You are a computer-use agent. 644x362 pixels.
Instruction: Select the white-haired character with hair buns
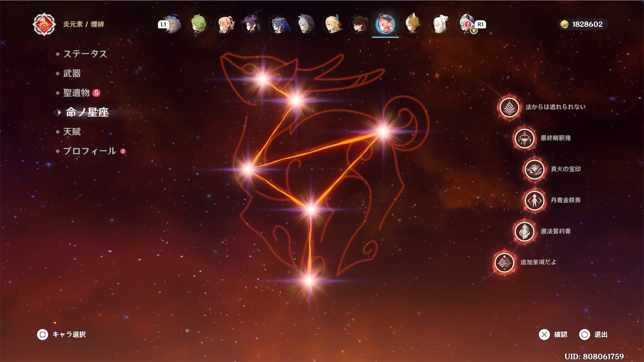[439, 24]
